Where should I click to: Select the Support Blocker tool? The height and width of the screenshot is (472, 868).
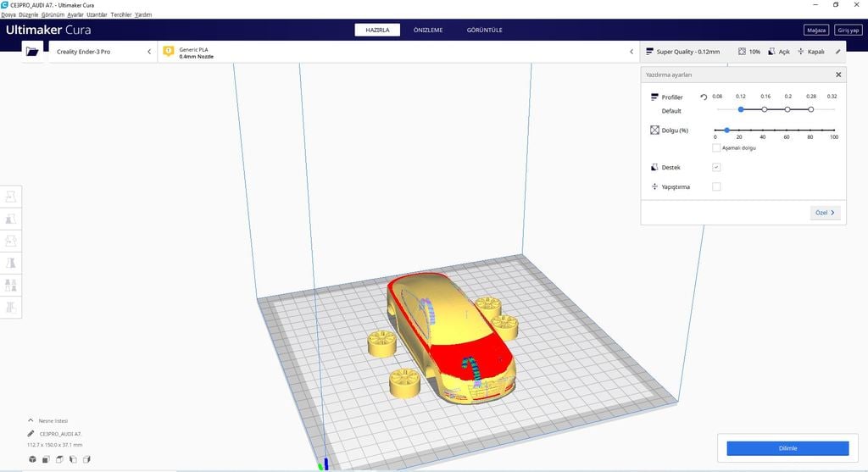[x=10, y=307]
